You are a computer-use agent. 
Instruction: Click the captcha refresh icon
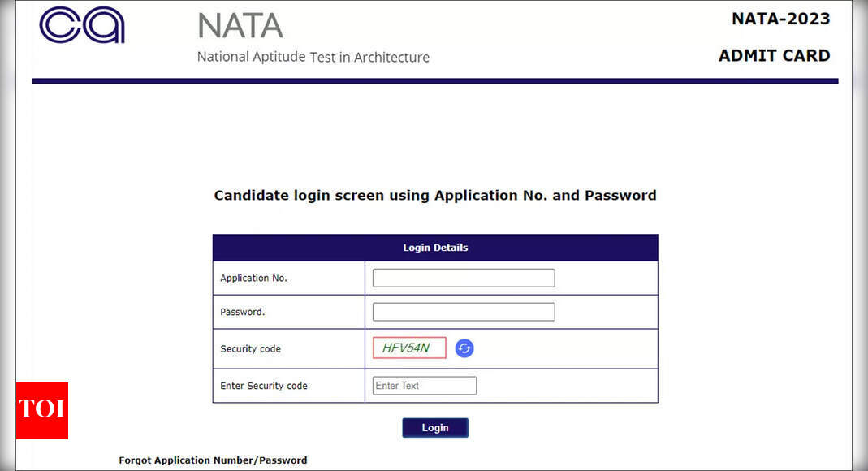464,348
